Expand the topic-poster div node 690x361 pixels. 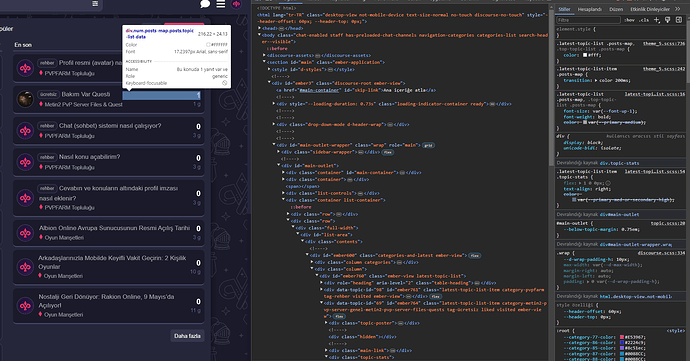click(x=326, y=323)
